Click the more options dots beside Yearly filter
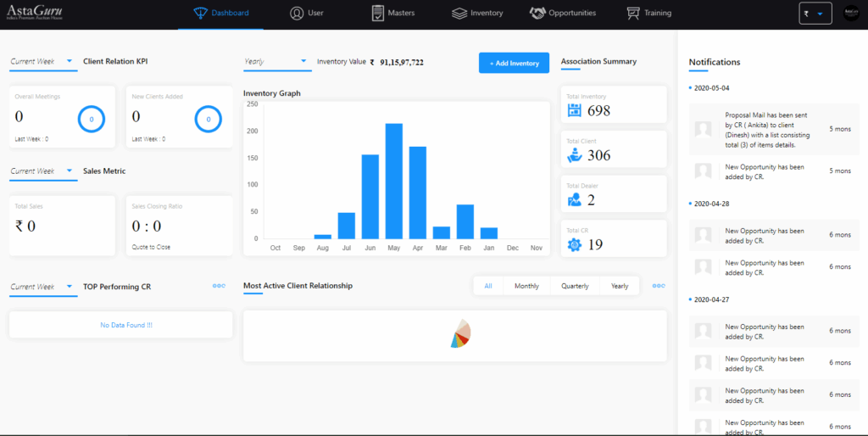The width and height of the screenshot is (868, 436). [x=659, y=286]
